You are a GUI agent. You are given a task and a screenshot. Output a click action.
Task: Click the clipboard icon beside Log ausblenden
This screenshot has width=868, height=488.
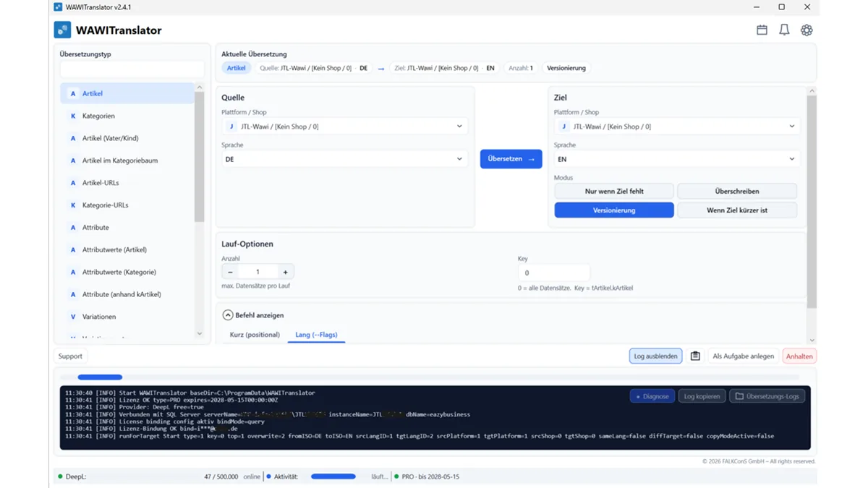[695, 356]
